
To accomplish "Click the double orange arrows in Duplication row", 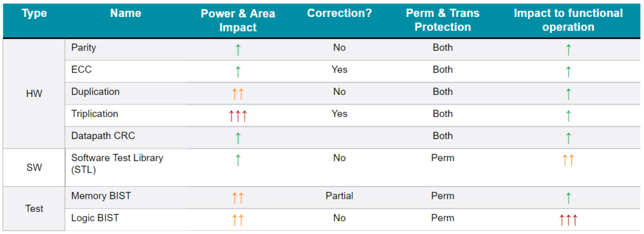I will coord(238,94).
